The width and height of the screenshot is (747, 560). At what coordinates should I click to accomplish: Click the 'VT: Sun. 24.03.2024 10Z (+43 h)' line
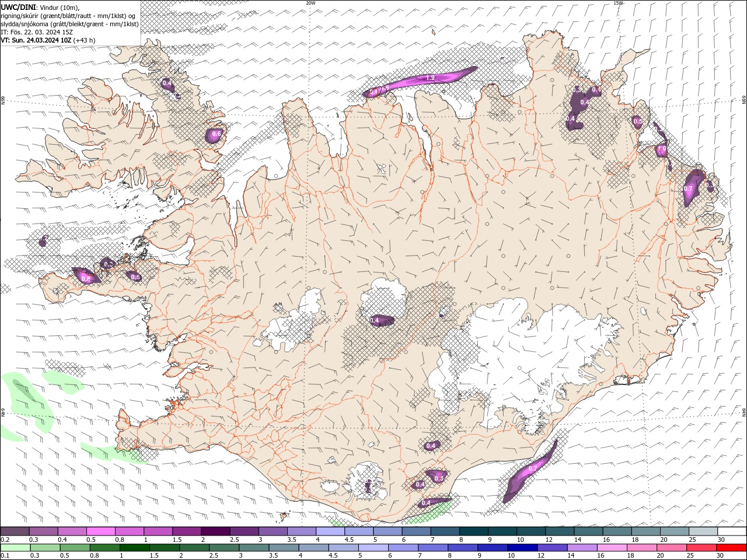click(48, 40)
